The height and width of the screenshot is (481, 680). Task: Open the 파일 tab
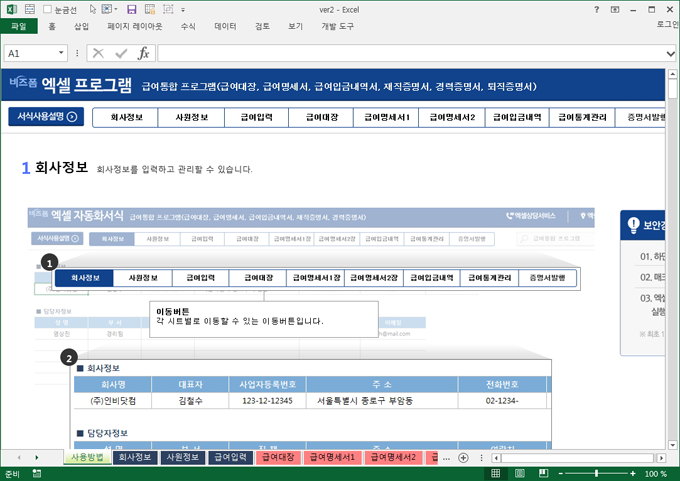point(19,26)
